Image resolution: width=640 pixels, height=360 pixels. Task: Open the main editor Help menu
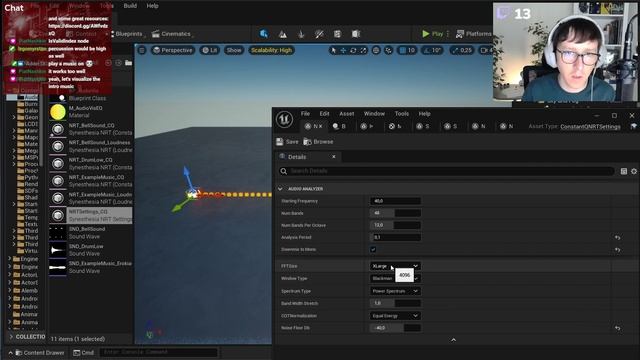(x=152, y=6)
